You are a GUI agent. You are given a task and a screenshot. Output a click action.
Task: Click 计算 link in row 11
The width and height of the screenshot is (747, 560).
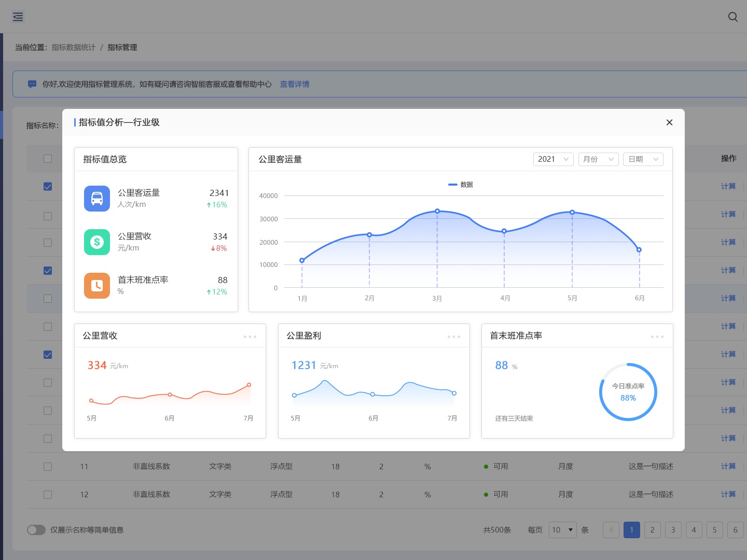click(728, 466)
